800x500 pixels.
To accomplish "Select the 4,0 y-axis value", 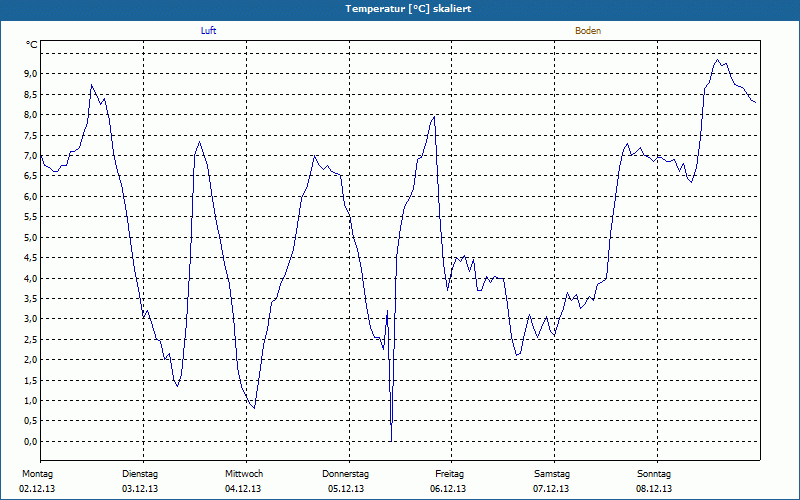I will tap(31, 278).
